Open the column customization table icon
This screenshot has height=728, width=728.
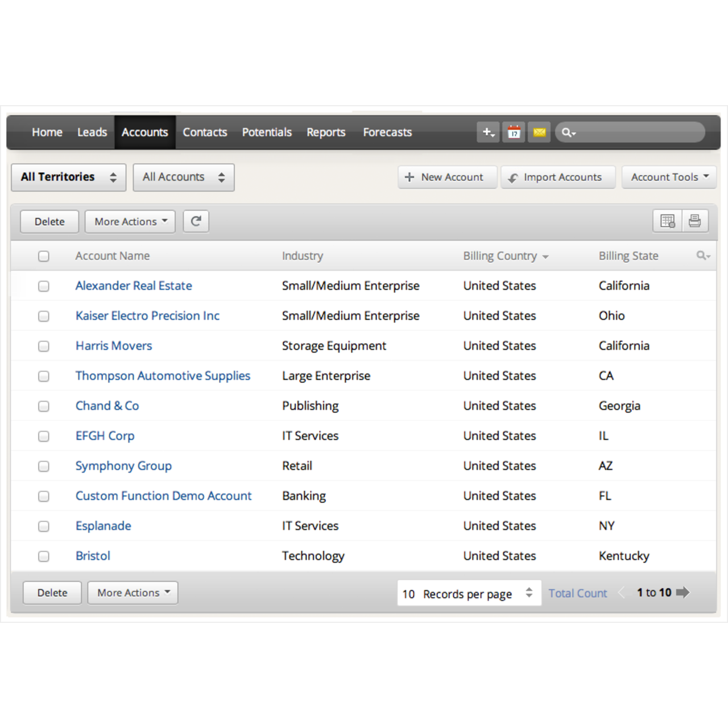pos(667,221)
